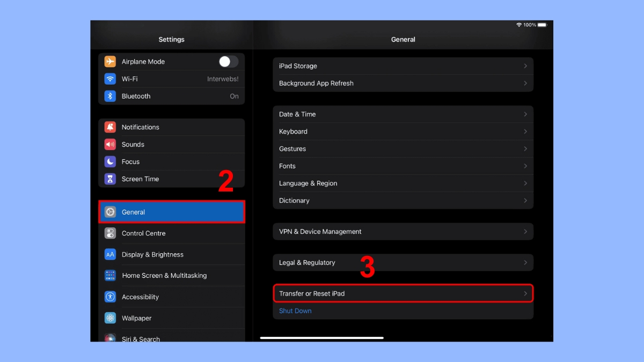Open Legal & Regulatory chevron
The width and height of the screenshot is (644, 362).
(x=525, y=263)
